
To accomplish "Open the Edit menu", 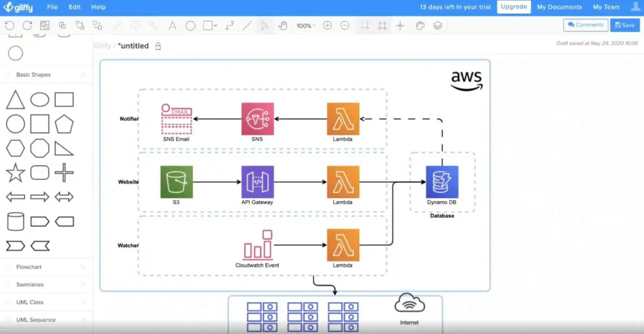I will coord(74,7).
